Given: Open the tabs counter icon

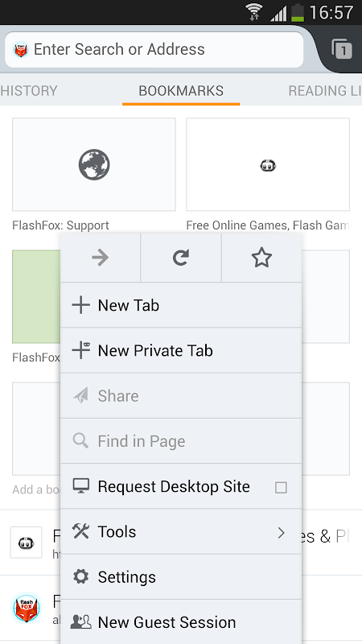Looking at the screenshot, I should point(341,49).
